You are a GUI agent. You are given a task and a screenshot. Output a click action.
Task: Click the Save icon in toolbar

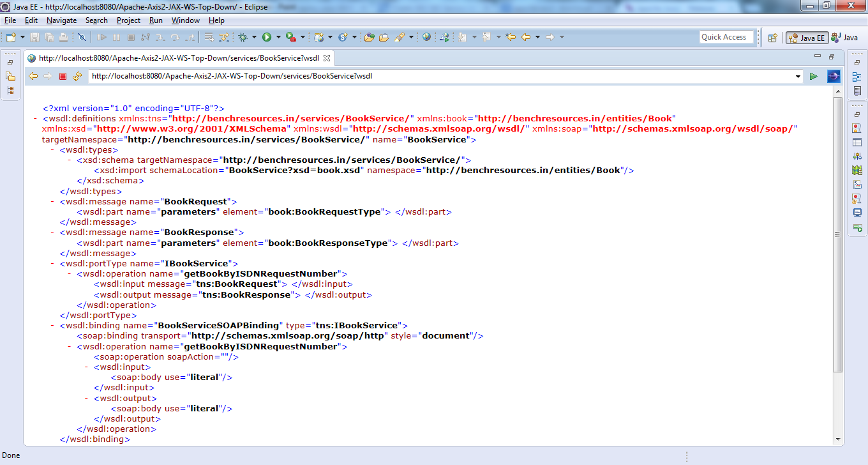pos(34,37)
